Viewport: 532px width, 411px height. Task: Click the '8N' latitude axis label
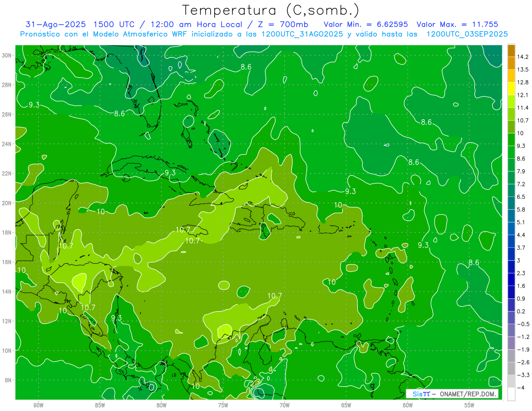[x=8, y=380]
